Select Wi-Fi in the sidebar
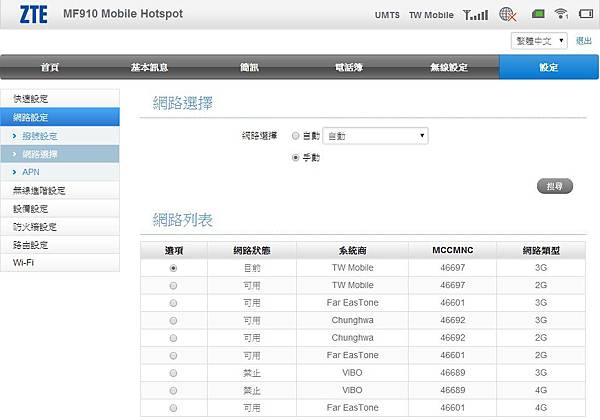 click(x=60, y=263)
